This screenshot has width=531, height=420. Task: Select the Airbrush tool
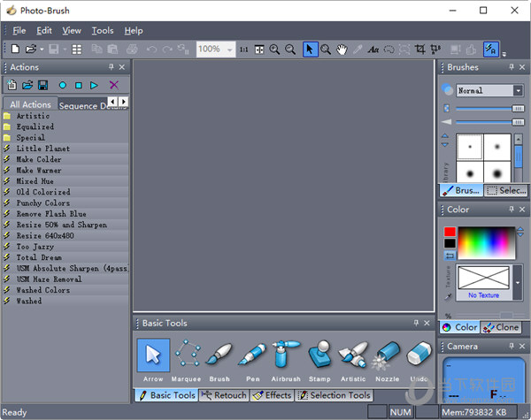click(286, 361)
